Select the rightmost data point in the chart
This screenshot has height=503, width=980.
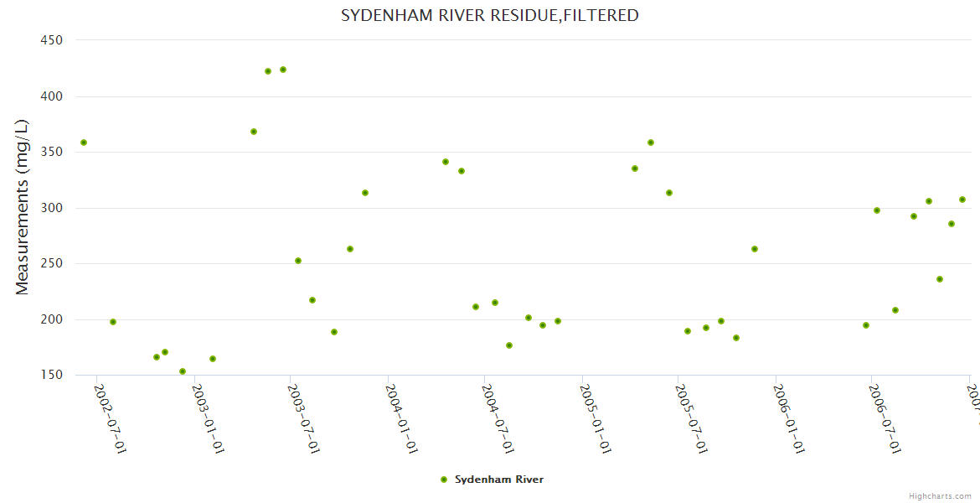coord(962,200)
